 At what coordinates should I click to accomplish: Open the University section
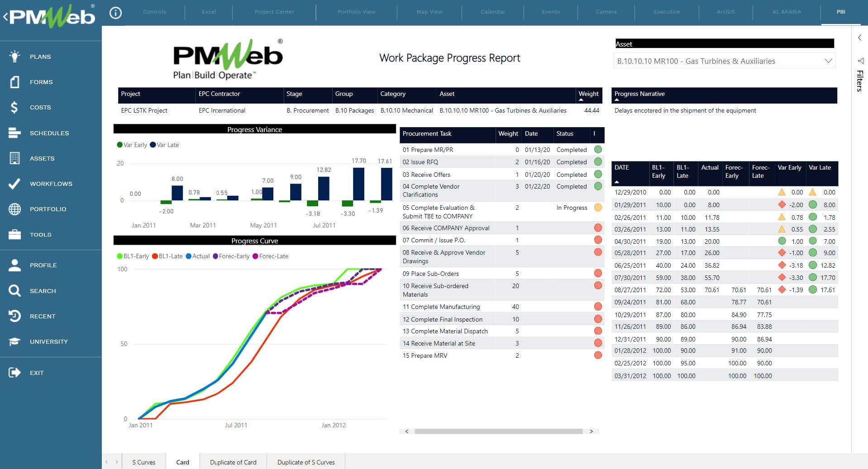click(x=14, y=341)
